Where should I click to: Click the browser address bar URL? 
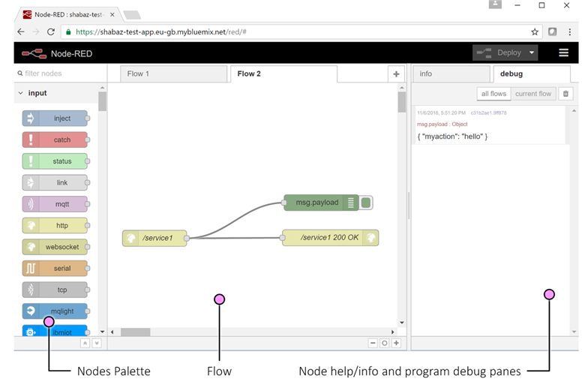pyautogui.click(x=161, y=32)
